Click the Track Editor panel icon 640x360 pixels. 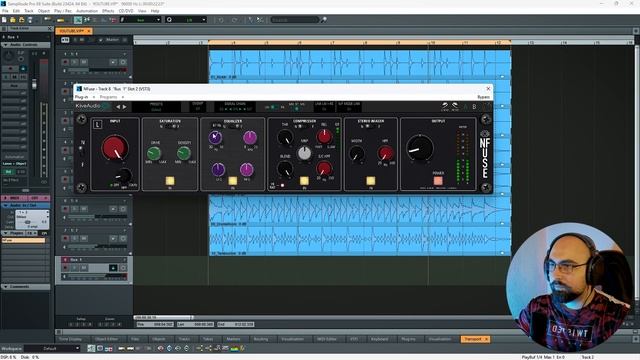[4, 29]
